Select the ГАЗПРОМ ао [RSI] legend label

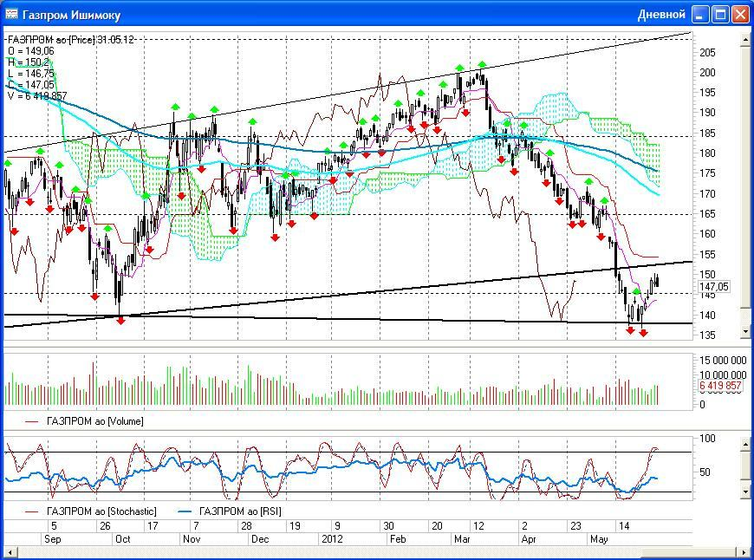pos(240,511)
